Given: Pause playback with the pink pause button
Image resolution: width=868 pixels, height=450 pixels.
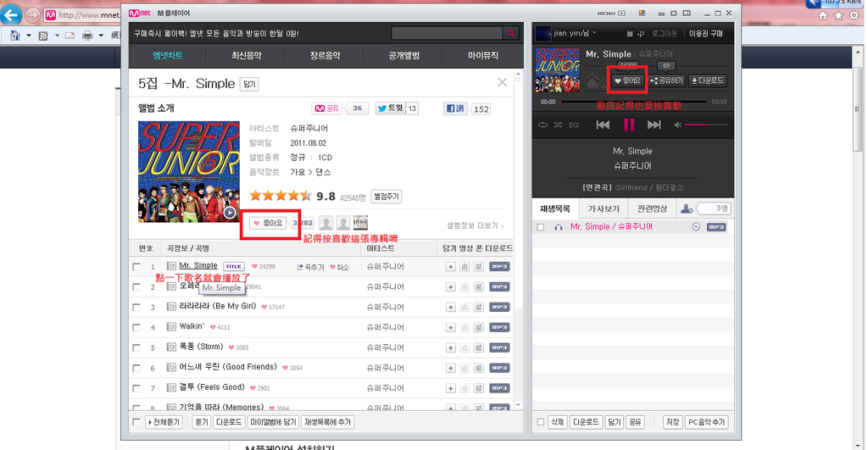Looking at the screenshot, I should coord(629,125).
